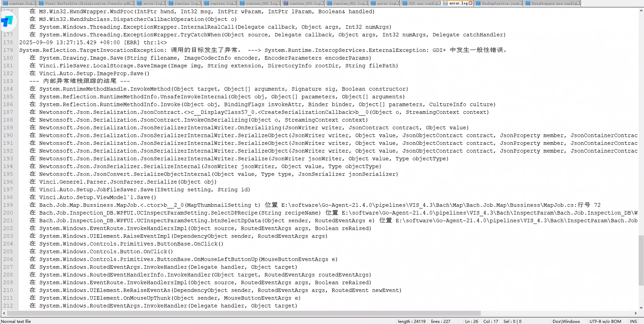Open the DataPrepare.exe.config tab
The image size is (644, 324).
click(x=552, y=3)
